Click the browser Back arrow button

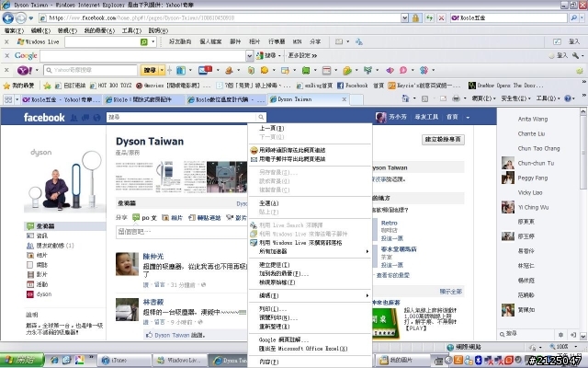pyautogui.click(x=8, y=17)
